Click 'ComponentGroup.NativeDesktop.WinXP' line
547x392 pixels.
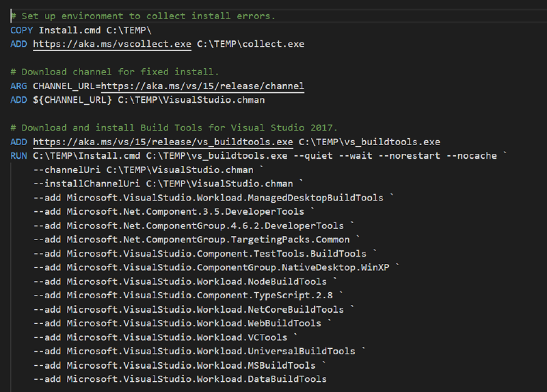pos(216,267)
